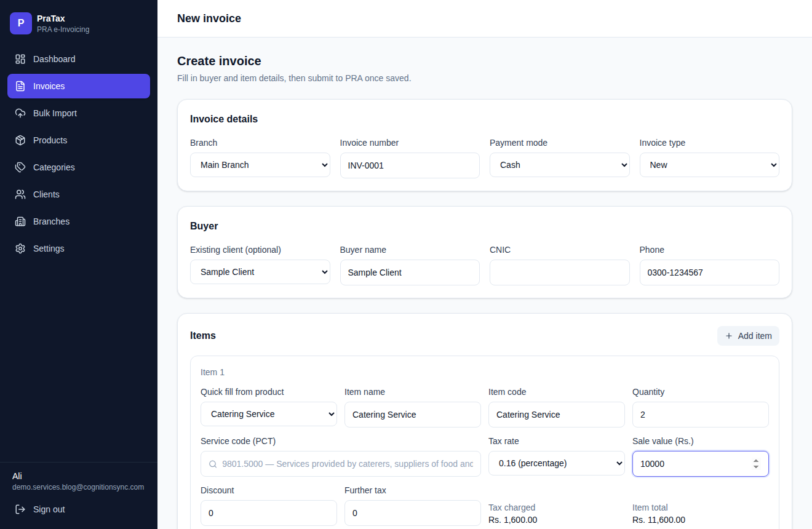Click the Item code field

click(557, 415)
